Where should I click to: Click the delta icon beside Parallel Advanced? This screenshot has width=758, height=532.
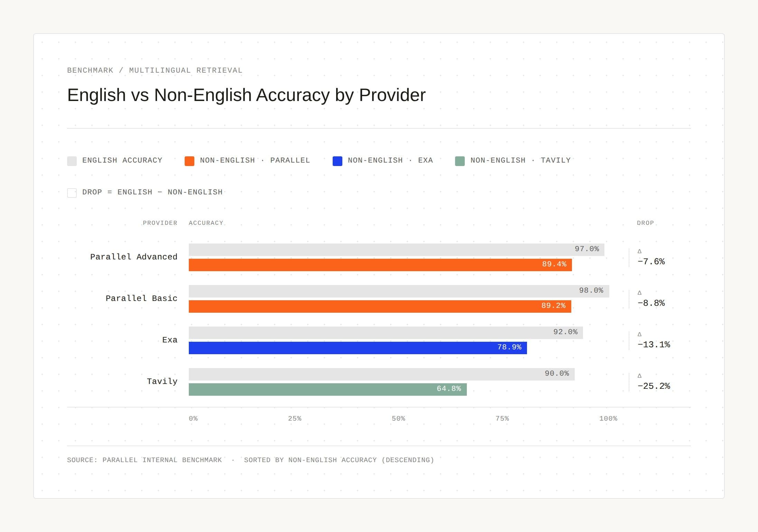point(639,251)
